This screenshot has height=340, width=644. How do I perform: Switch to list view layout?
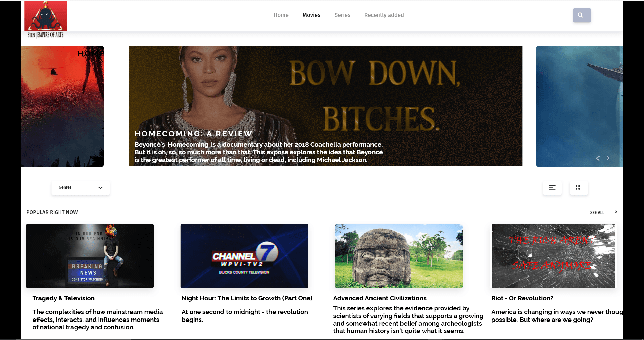pos(552,188)
